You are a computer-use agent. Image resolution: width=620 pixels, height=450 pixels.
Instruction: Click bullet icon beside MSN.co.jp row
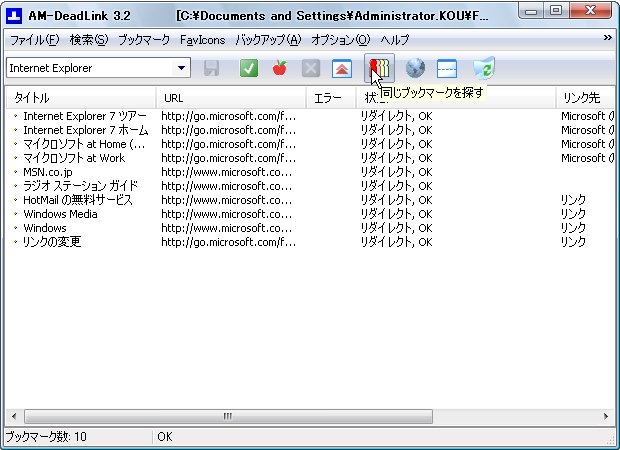click(x=16, y=172)
